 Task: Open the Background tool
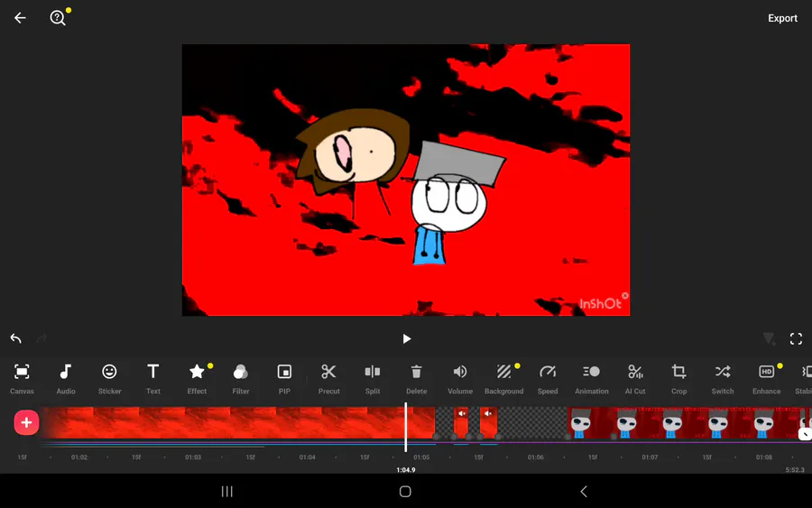click(503, 379)
